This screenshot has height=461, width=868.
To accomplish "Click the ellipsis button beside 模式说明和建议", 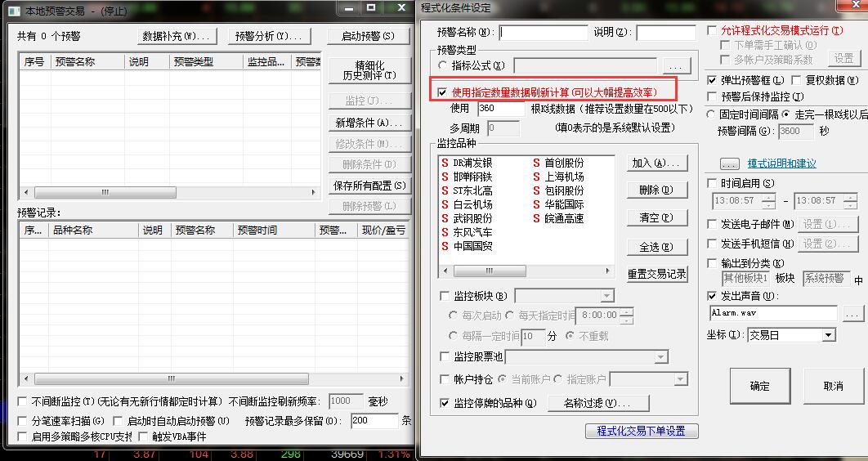I will tap(730, 164).
